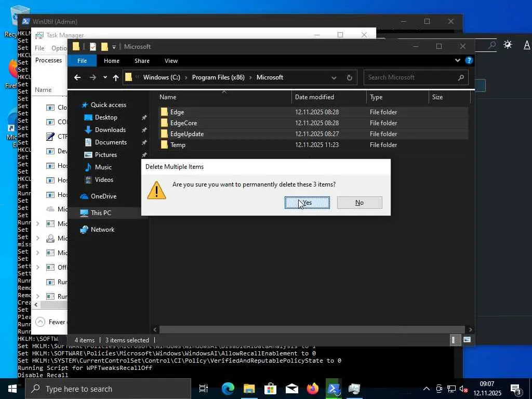Click the taskbar search box
The image size is (532, 399).
click(x=108, y=389)
